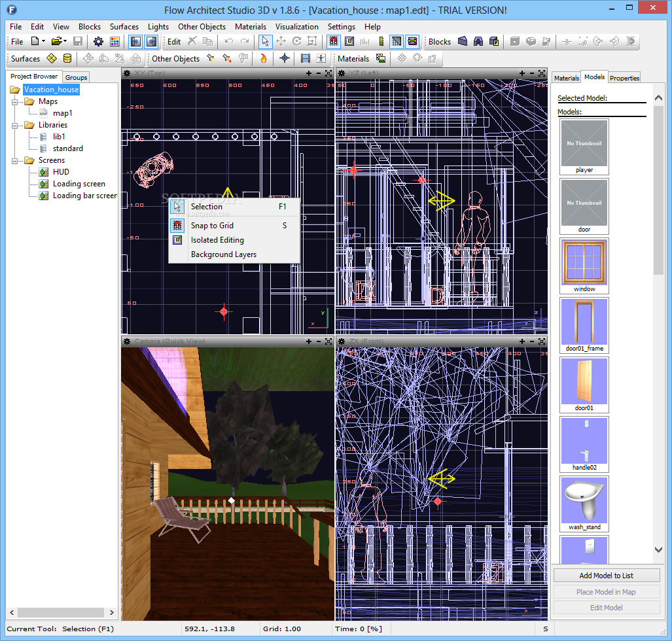Add the second flashlight light object

[226, 58]
